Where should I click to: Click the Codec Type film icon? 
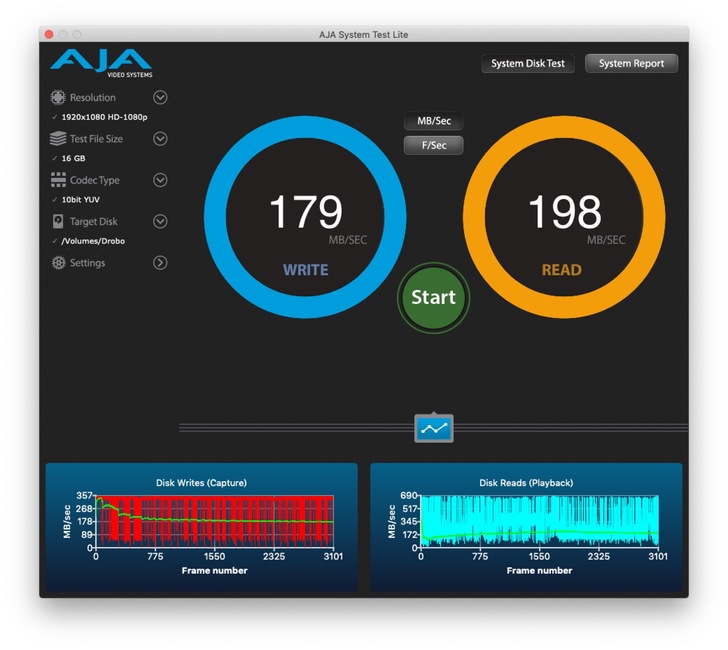(58, 180)
